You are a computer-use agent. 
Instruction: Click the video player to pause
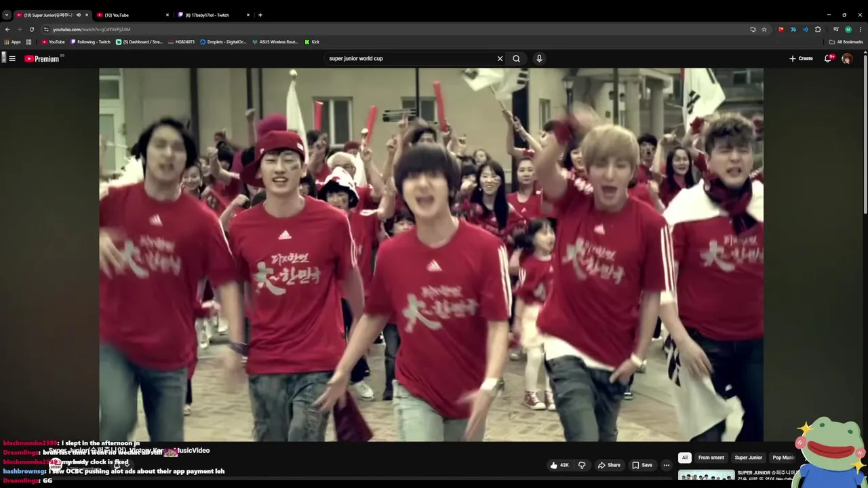(431, 254)
